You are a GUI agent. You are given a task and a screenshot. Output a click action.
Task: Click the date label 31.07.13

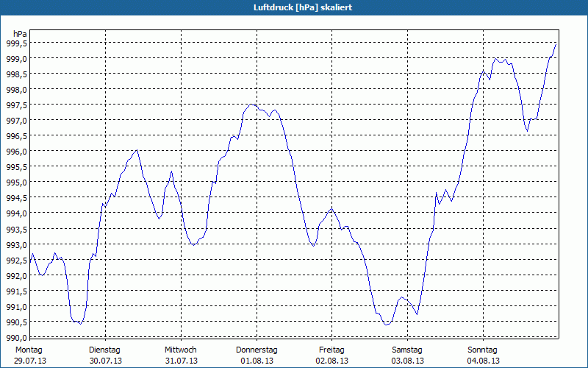click(182, 361)
